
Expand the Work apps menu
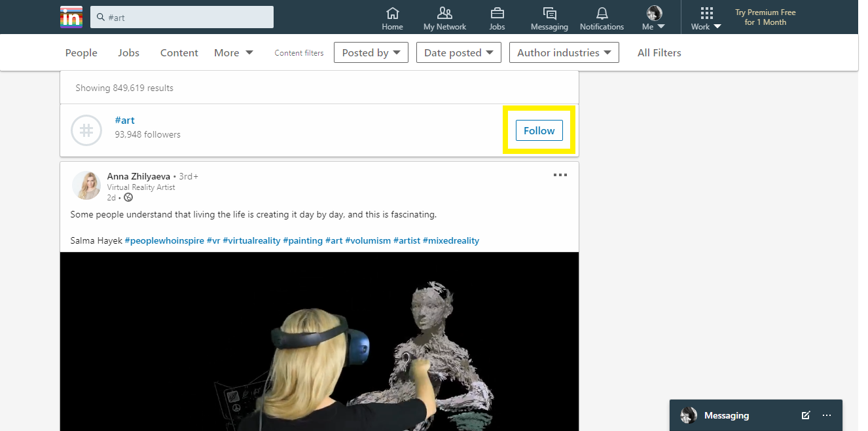(x=706, y=18)
